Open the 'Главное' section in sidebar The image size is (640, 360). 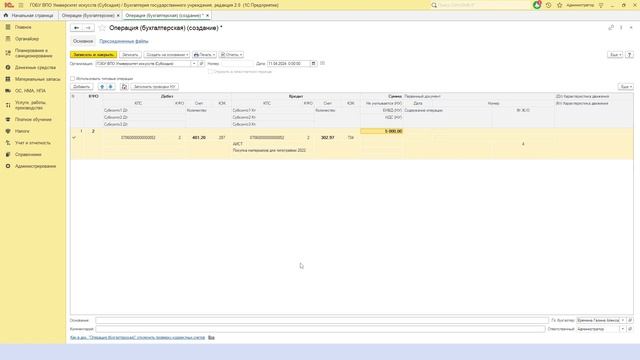[x=23, y=27]
